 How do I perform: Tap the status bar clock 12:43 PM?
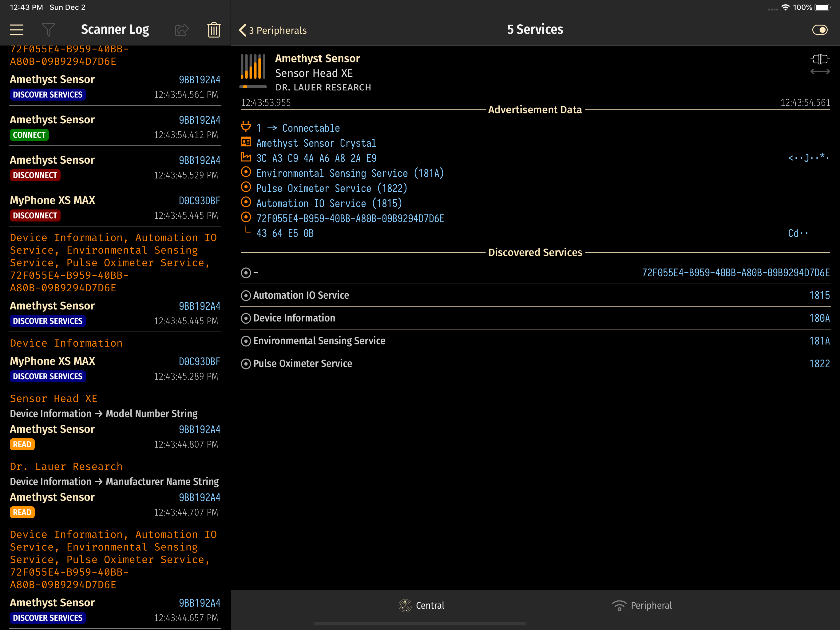pyautogui.click(x=26, y=7)
